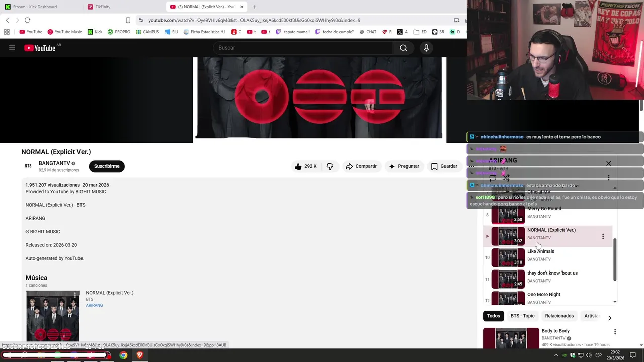Open the Kick bookmark

tap(95, 32)
